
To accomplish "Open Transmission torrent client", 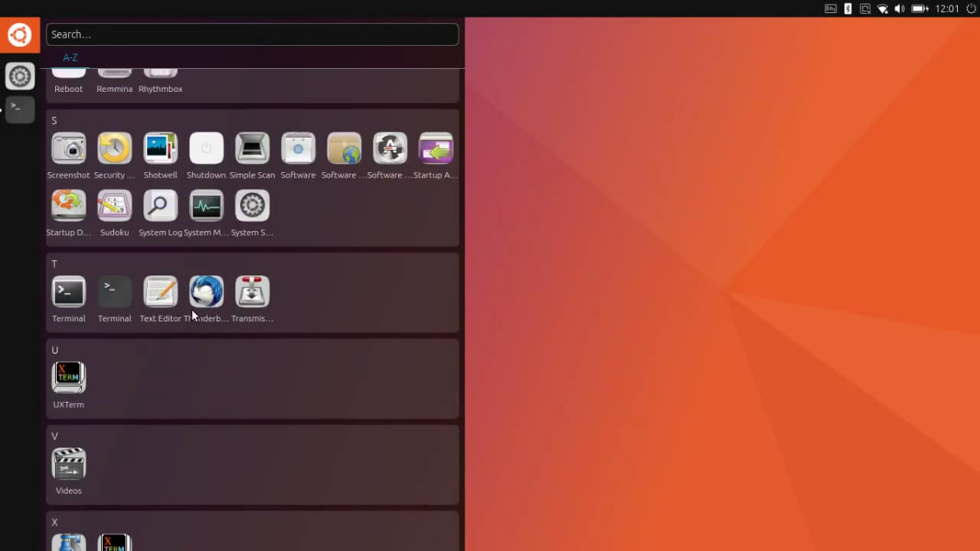I will [x=252, y=292].
